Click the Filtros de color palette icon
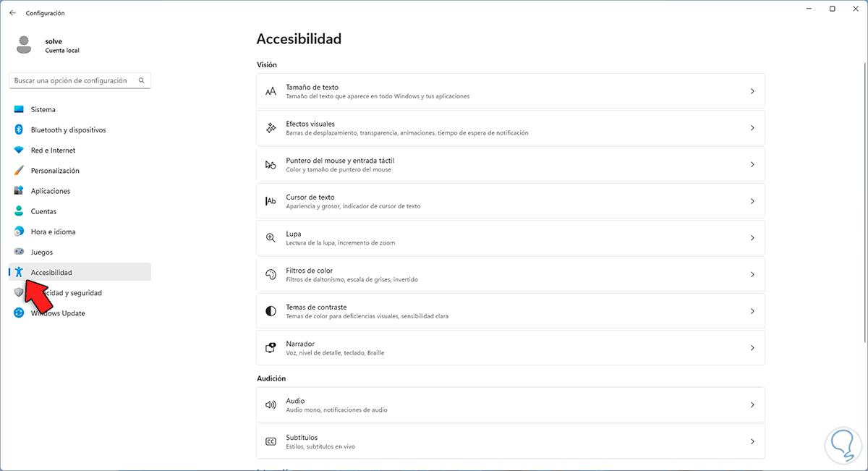 (271, 275)
